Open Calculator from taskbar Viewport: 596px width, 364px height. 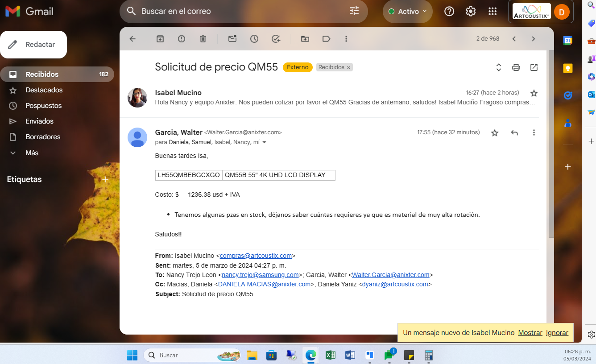pyautogui.click(x=429, y=355)
